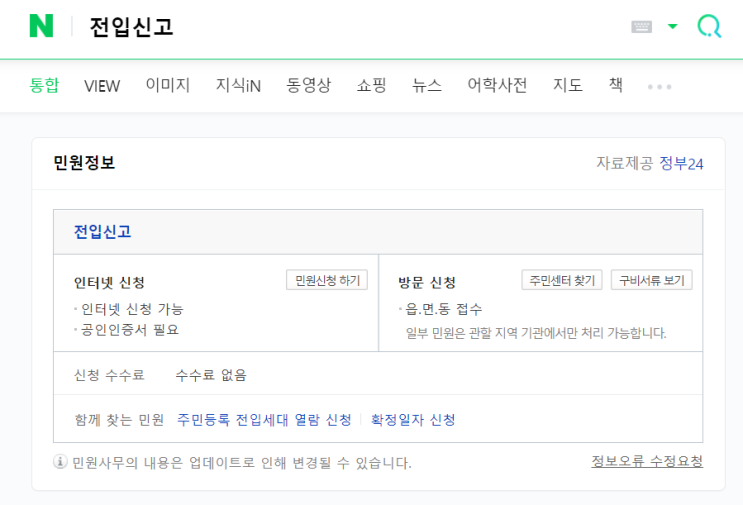743x505 pixels.
Task: Expand the green dropdown arrow near search
Action: click(x=673, y=27)
